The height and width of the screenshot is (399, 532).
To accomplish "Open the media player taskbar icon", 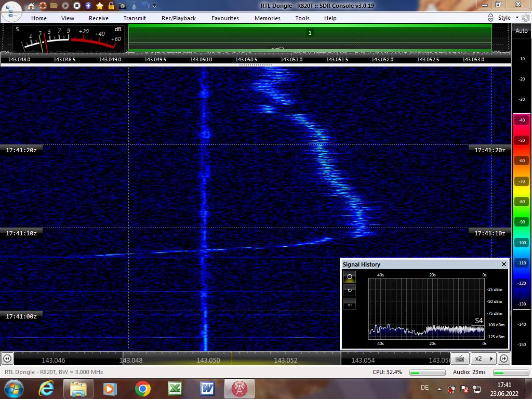I will click(x=110, y=389).
